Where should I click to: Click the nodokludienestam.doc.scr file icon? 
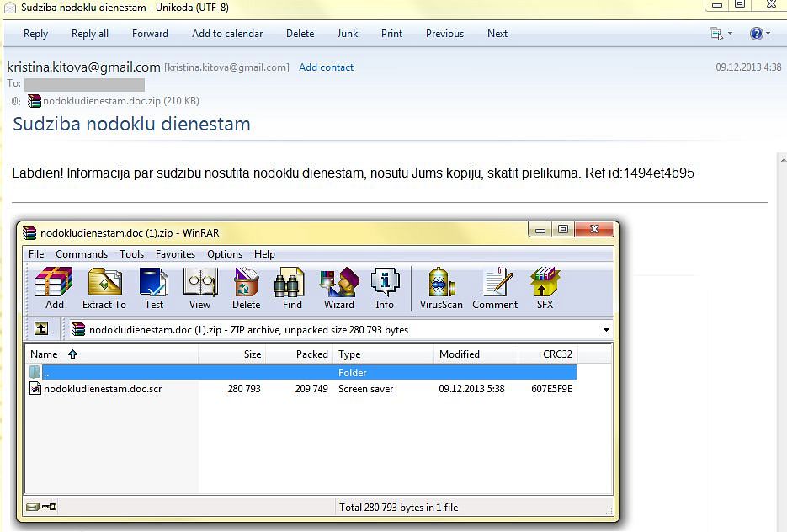point(35,388)
